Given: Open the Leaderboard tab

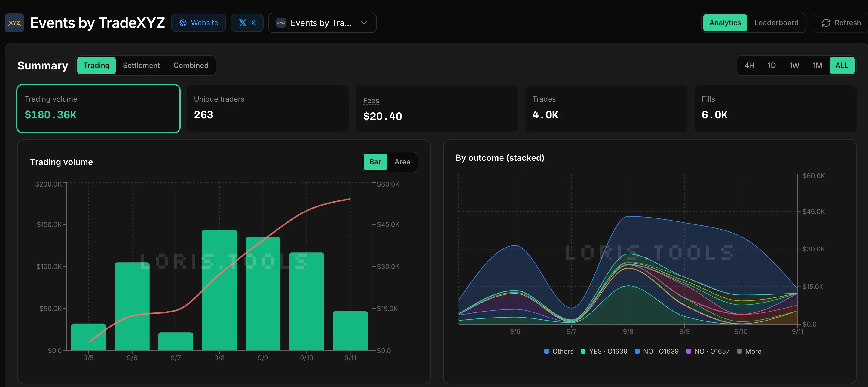Looking at the screenshot, I should click(x=776, y=23).
